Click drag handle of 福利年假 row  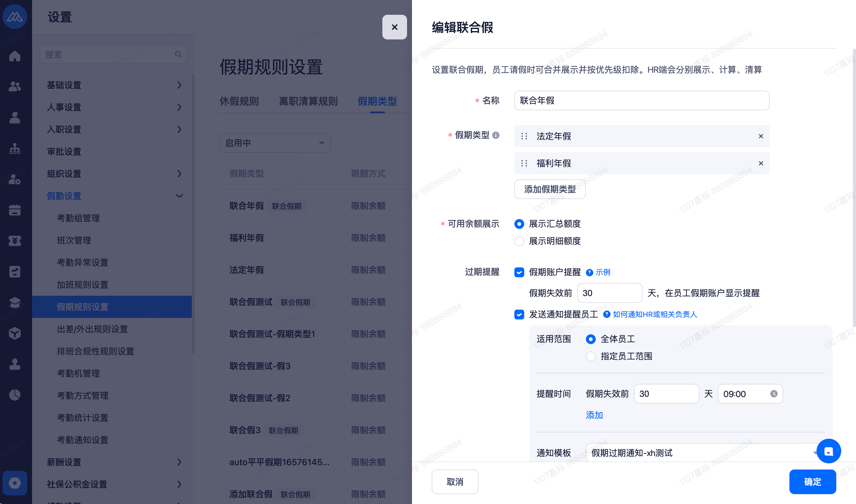(x=524, y=163)
